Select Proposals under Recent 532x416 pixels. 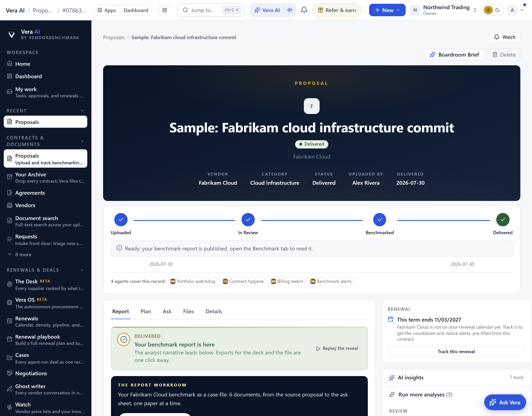click(45, 122)
